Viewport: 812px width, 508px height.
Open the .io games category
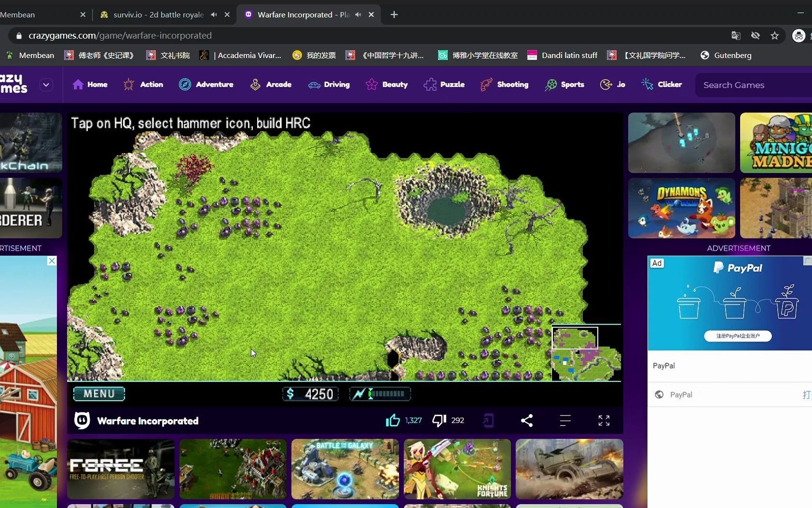612,85
